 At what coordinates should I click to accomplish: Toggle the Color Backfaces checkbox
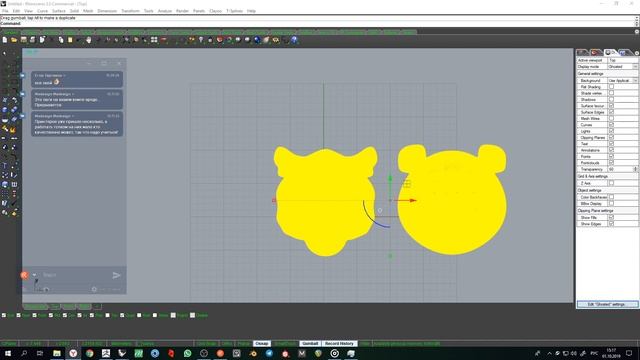(x=611, y=197)
